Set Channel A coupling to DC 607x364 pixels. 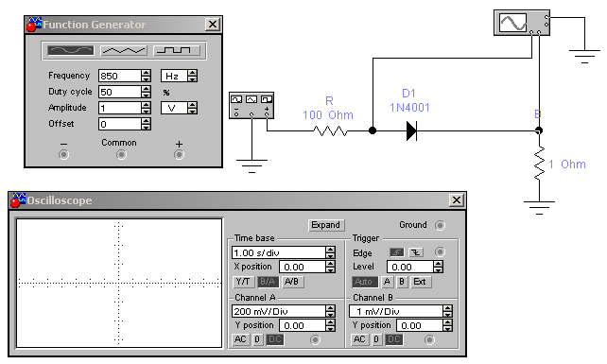tap(275, 339)
